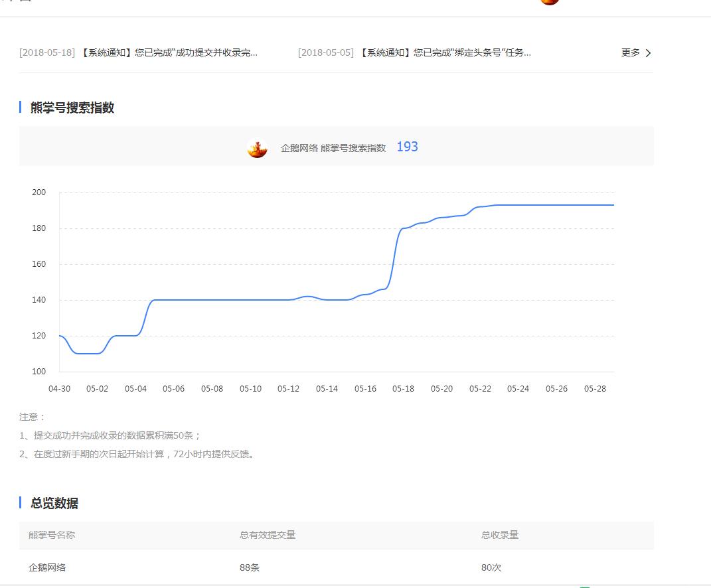Click the 05-28 date on chart axis
Viewport: 711px width, 588px height.
point(595,389)
